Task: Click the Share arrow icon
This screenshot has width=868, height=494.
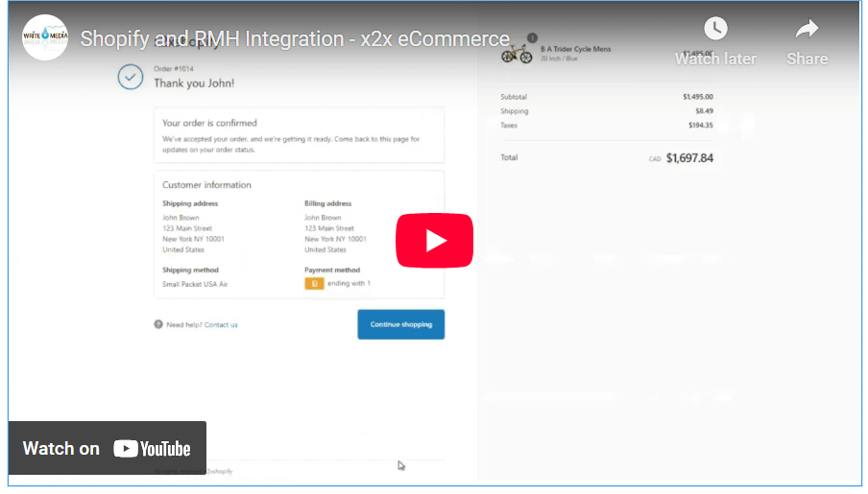Action: point(807,29)
